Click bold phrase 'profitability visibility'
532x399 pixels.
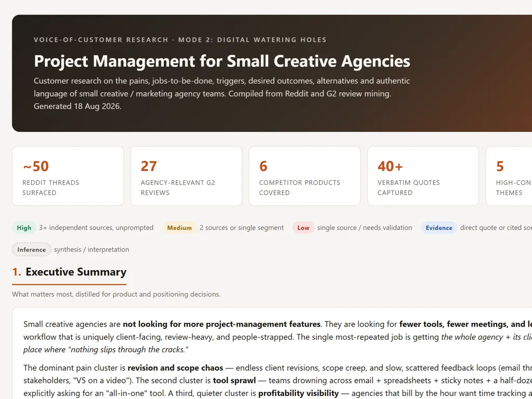(x=299, y=393)
